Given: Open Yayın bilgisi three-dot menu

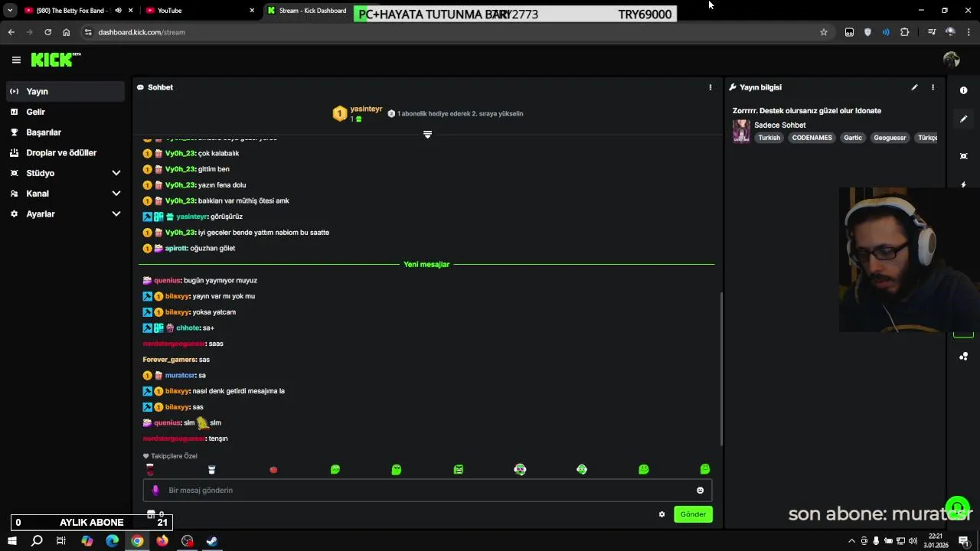Looking at the screenshot, I should pyautogui.click(x=933, y=87).
